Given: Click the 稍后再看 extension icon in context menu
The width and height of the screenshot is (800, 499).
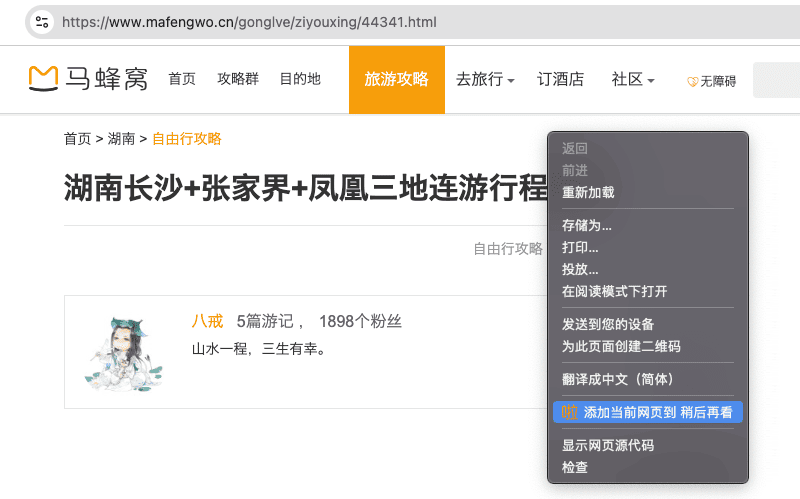Looking at the screenshot, I should click(569, 412).
